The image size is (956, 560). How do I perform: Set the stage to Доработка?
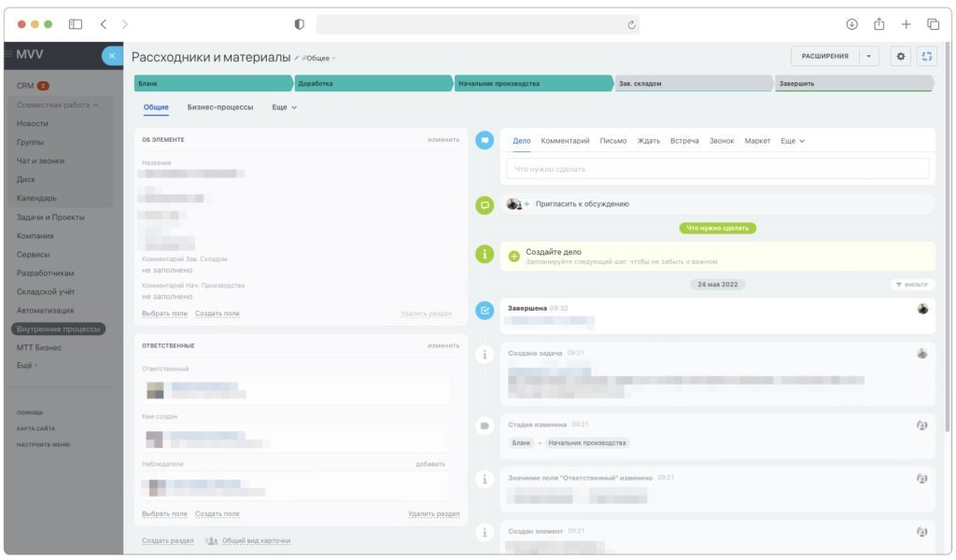(373, 83)
